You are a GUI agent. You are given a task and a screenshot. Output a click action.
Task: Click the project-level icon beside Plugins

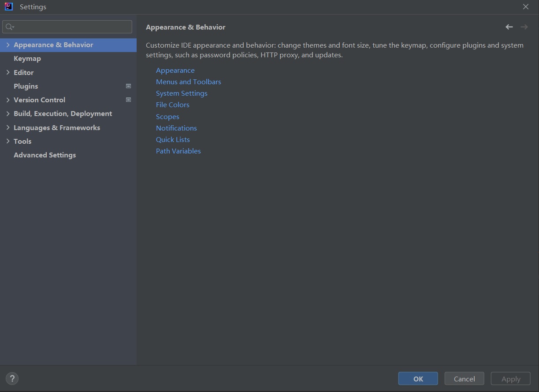128,86
